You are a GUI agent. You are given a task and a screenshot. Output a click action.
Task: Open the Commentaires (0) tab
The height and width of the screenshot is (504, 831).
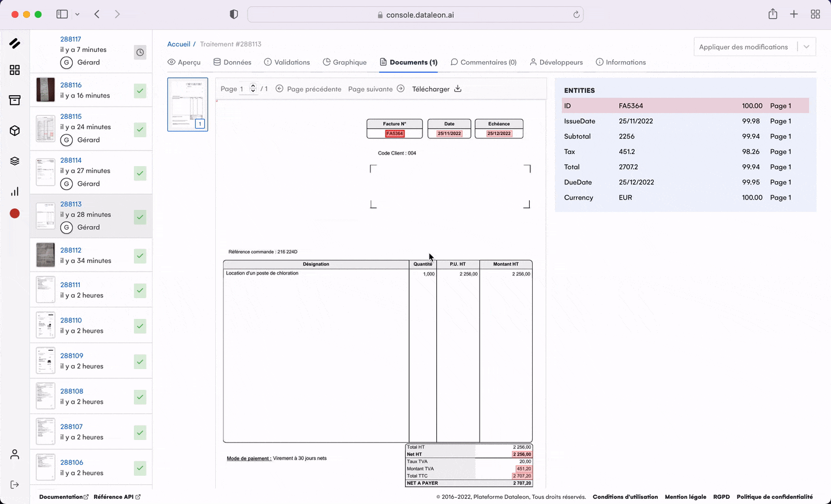[x=484, y=62]
